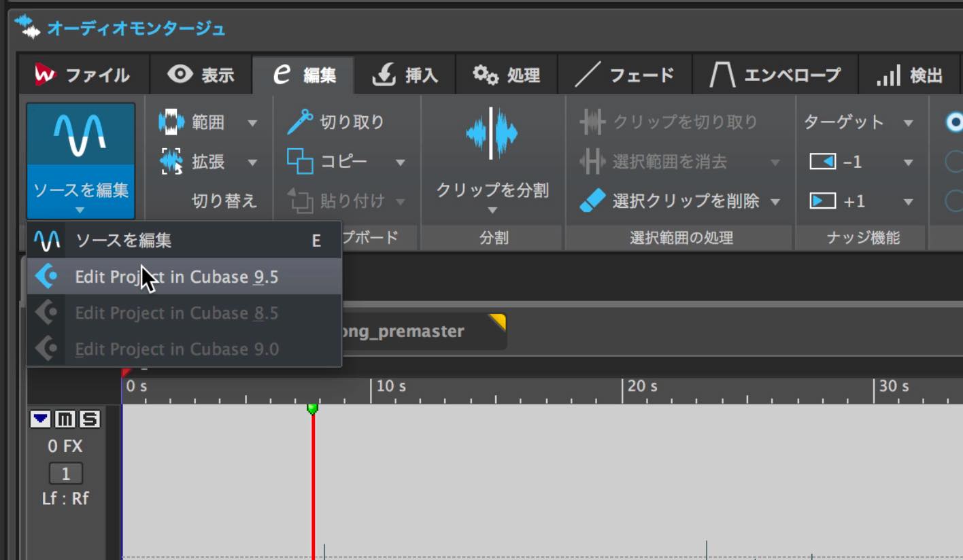Image resolution: width=963 pixels, height=560 pixels.
Task: Click the 0 FX track label
Action: (65, 447)
